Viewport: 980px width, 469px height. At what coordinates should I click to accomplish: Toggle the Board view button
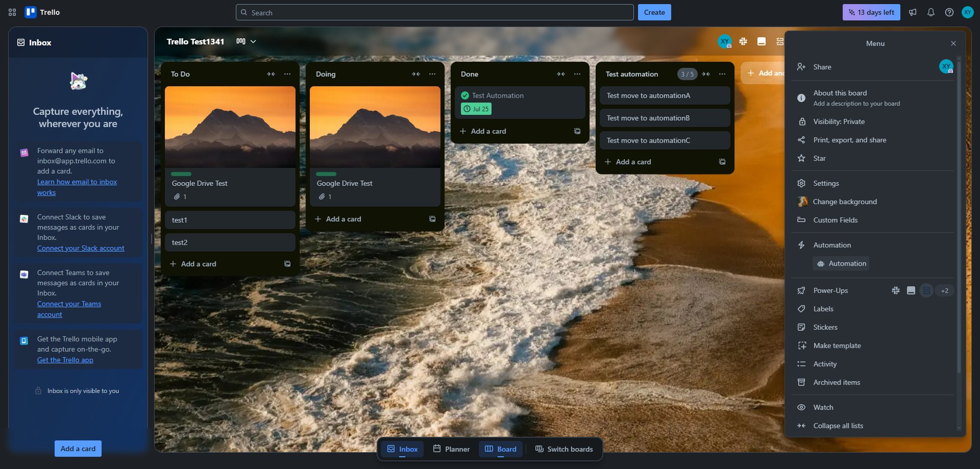[500, 449]
